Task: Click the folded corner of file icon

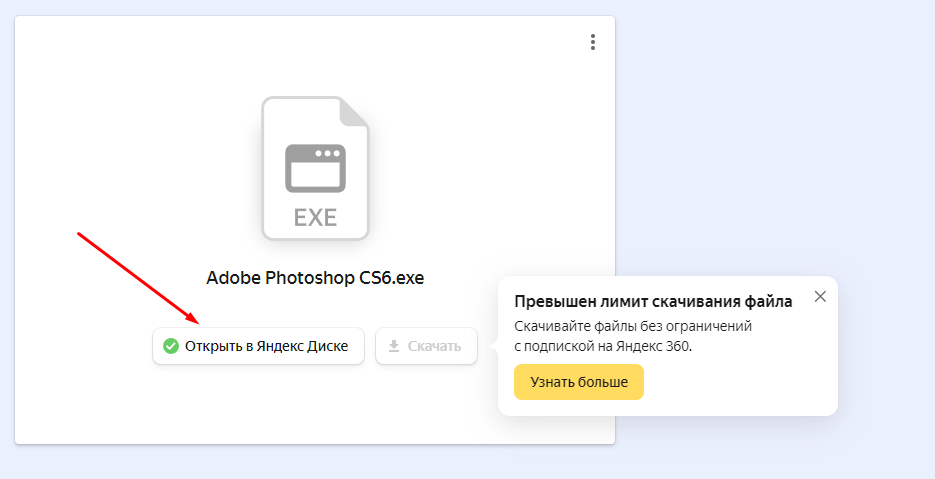Action: coord(354,111)
